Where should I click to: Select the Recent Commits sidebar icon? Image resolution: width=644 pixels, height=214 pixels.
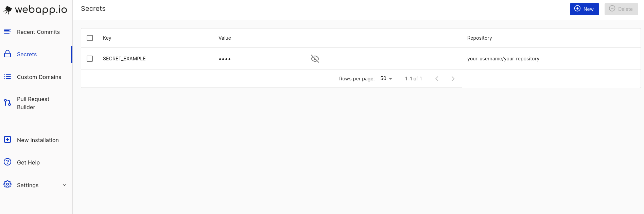click(x=7, y=31)
